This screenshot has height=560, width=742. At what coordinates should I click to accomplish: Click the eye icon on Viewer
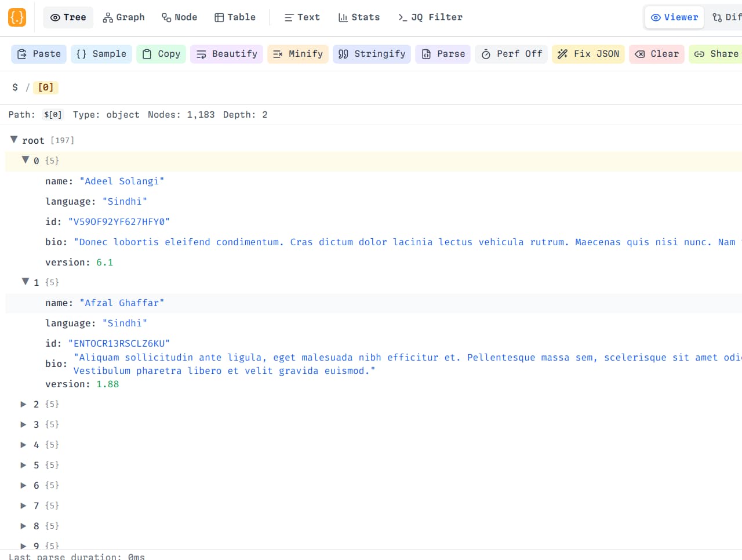[x=656, y=18]
